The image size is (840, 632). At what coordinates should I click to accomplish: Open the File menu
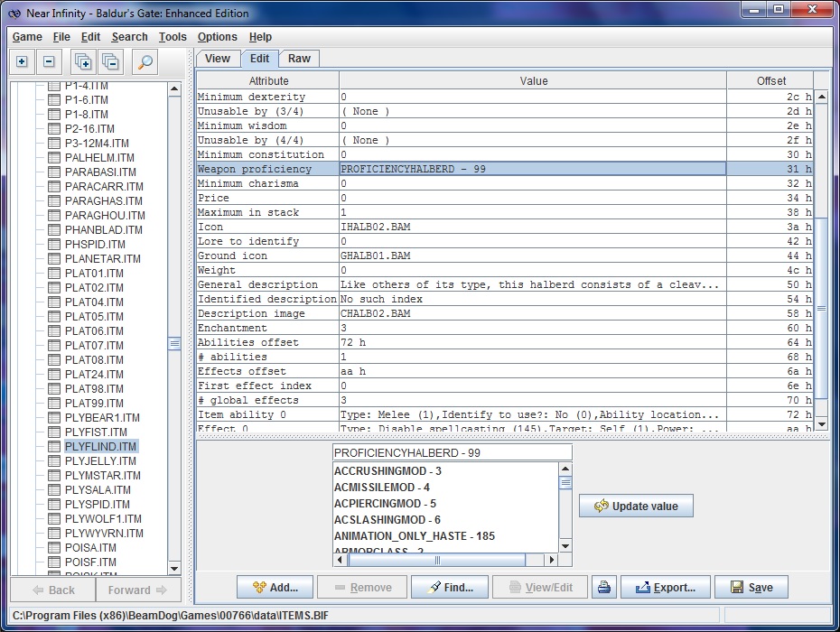(x=61, y=37)
